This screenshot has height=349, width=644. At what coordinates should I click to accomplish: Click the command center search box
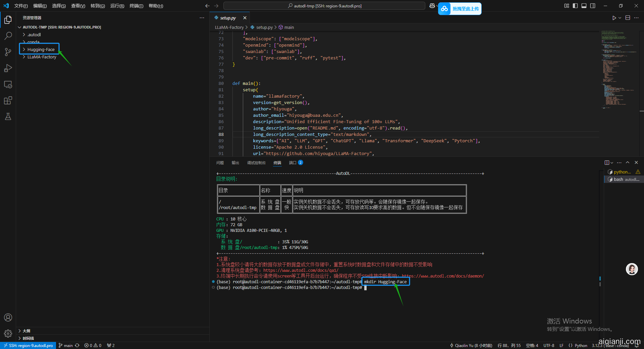(324, 6)
